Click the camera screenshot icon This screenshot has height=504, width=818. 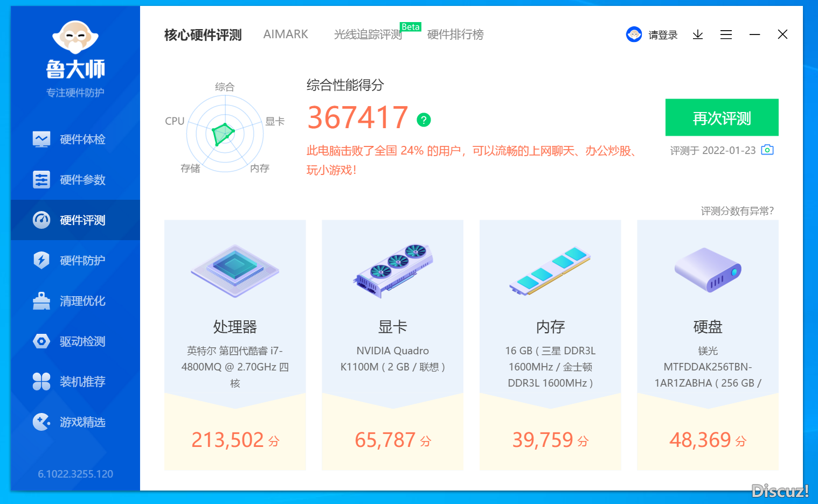click(767, 150)
